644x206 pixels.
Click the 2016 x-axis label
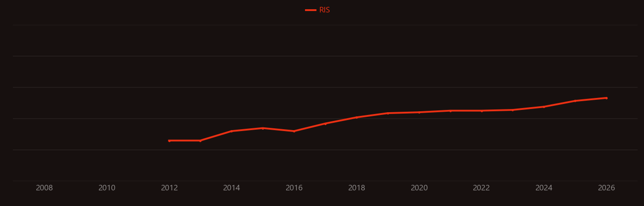(x=294, y=188)
